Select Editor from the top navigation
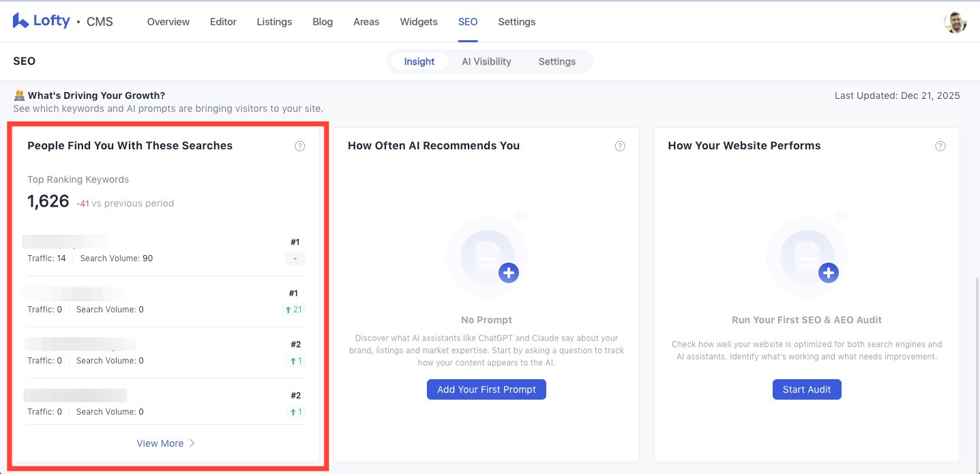This screenshot has height=474, width=980. point(223,21)
